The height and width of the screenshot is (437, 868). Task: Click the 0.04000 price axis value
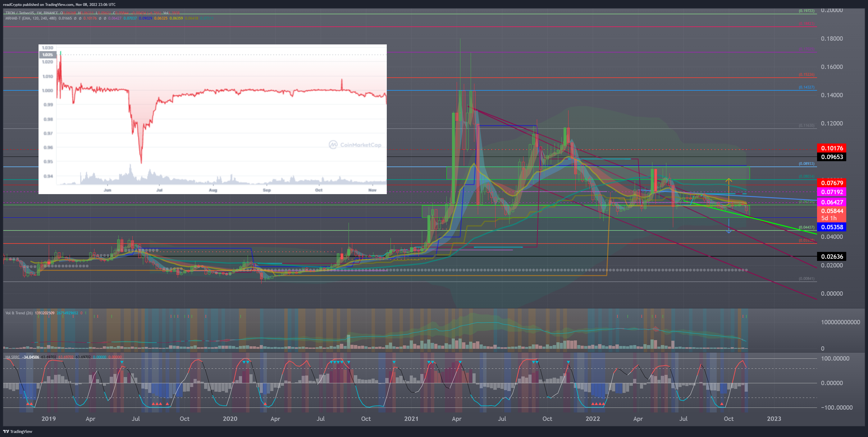[832, 237]
